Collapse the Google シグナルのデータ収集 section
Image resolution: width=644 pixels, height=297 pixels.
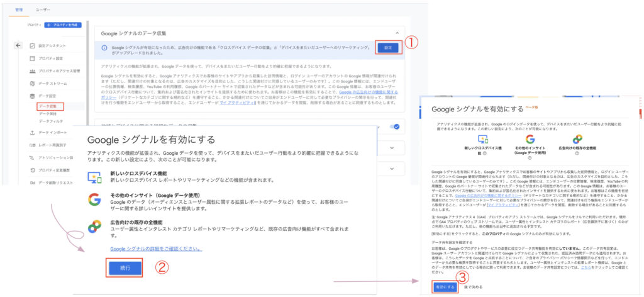tap(397, 33)
